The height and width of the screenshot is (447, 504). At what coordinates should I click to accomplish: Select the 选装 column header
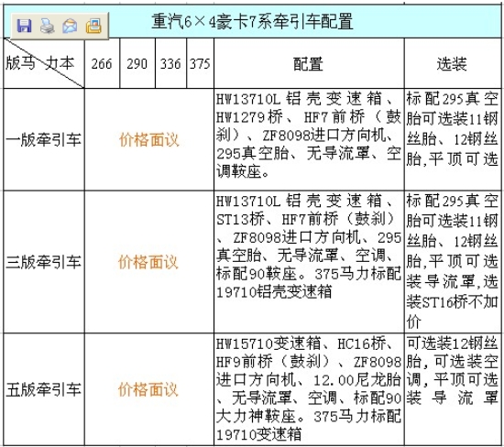coord(453,63)
